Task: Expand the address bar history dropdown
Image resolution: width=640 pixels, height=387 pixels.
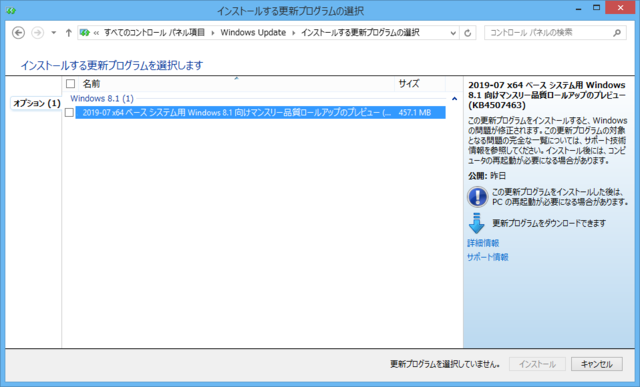Action: point(453,33)
